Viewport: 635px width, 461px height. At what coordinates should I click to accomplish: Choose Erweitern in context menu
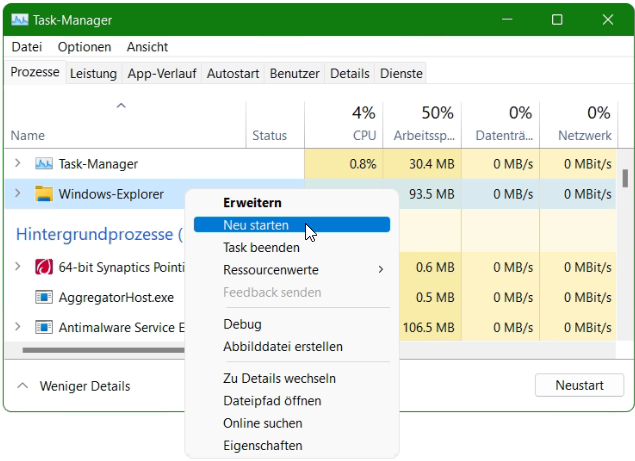[292, 203]
